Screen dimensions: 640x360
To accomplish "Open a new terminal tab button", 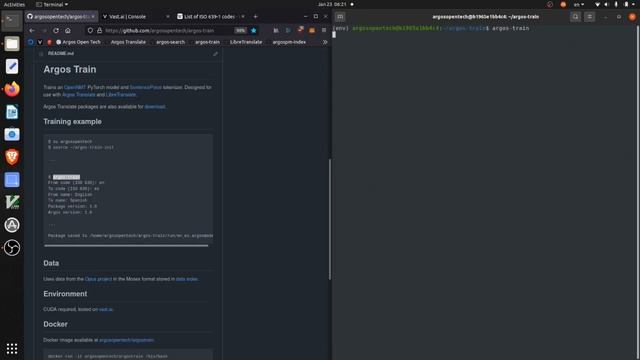I will pos(340,17).
